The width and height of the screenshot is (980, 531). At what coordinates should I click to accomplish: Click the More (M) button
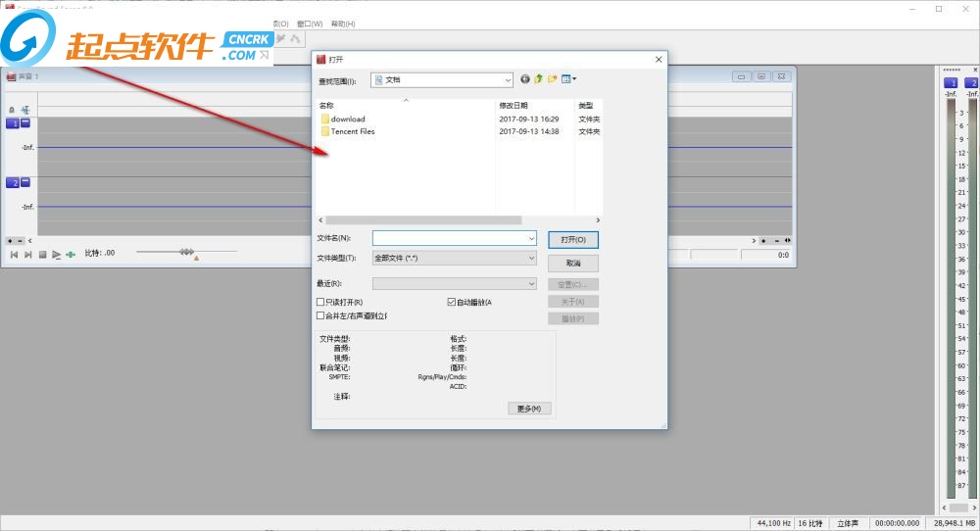pyautogui.click(x=529, y=409)
